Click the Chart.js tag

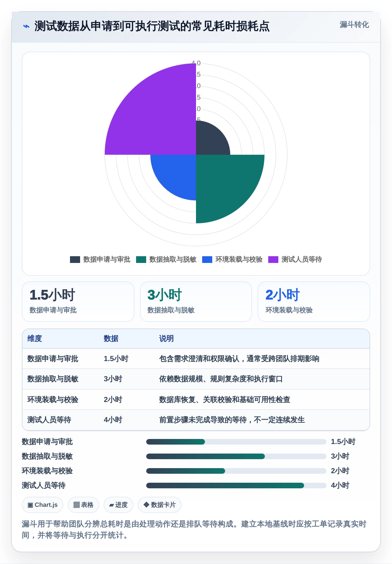point(43,505)
